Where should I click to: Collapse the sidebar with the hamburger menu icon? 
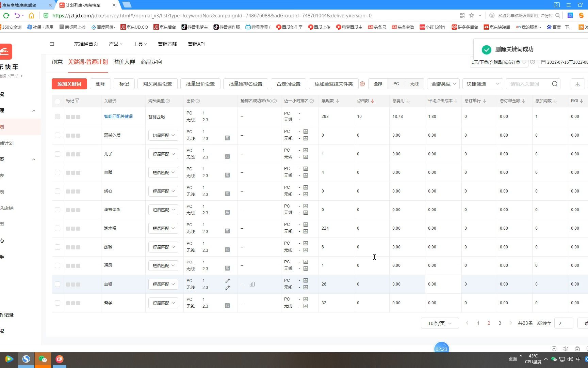pyautogui.click(x=52, y=44)
